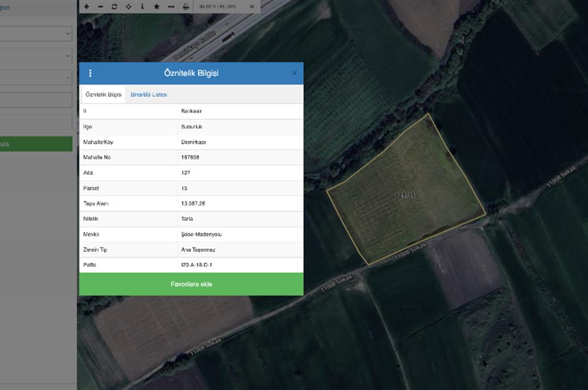Image resolution: width=588 pixels, height=390 pixels.
Task: Refresh the map using the circular arrows icon
Action: pos(114,6)
